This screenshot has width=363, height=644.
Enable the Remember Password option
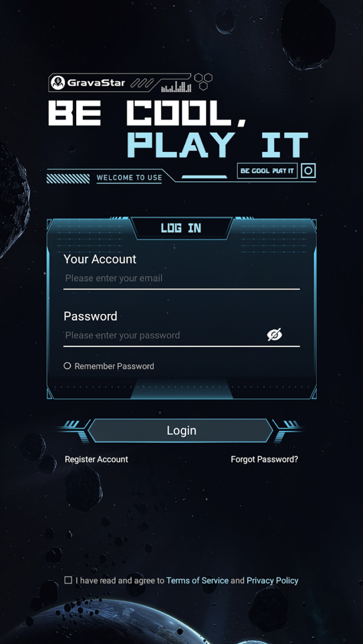pyautogui.click(x=67, y=366)
